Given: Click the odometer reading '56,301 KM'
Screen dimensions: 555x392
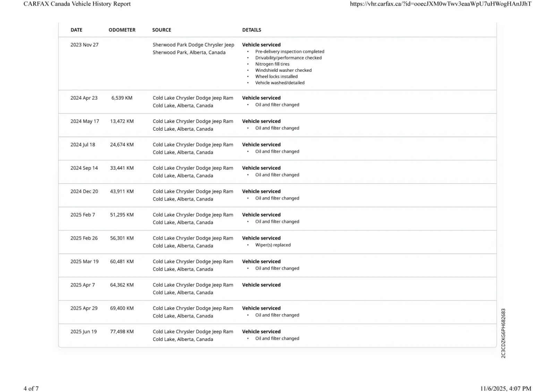Looking at the screenshot, I should tap(122, 238).
